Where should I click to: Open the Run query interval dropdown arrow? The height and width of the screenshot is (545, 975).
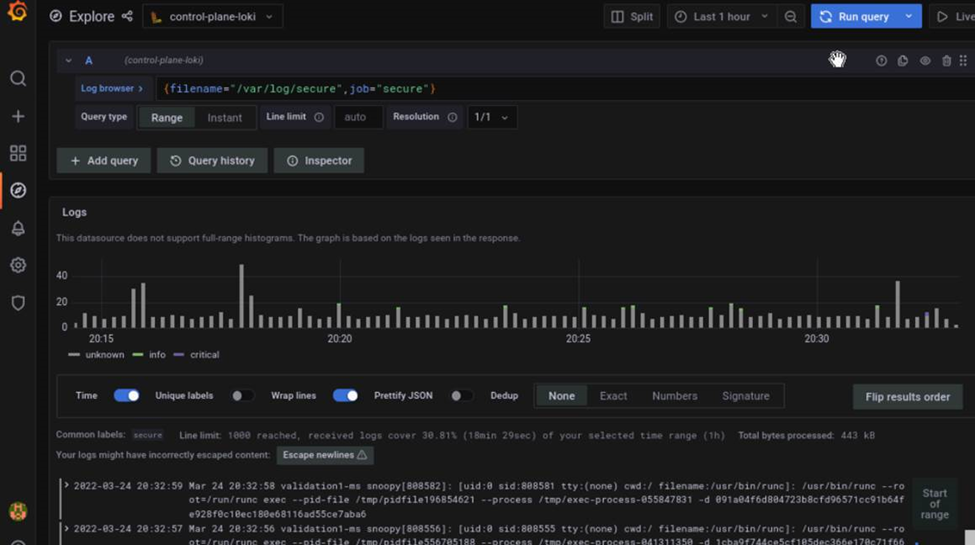[x=909, y=17]
